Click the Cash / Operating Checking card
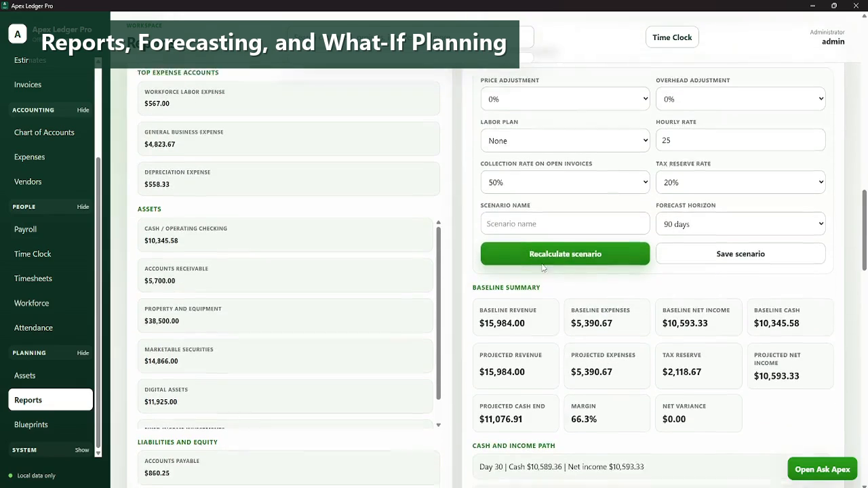The width and height of the screenshot is (868, 488). pyautogui.click(x=285, y=235)
